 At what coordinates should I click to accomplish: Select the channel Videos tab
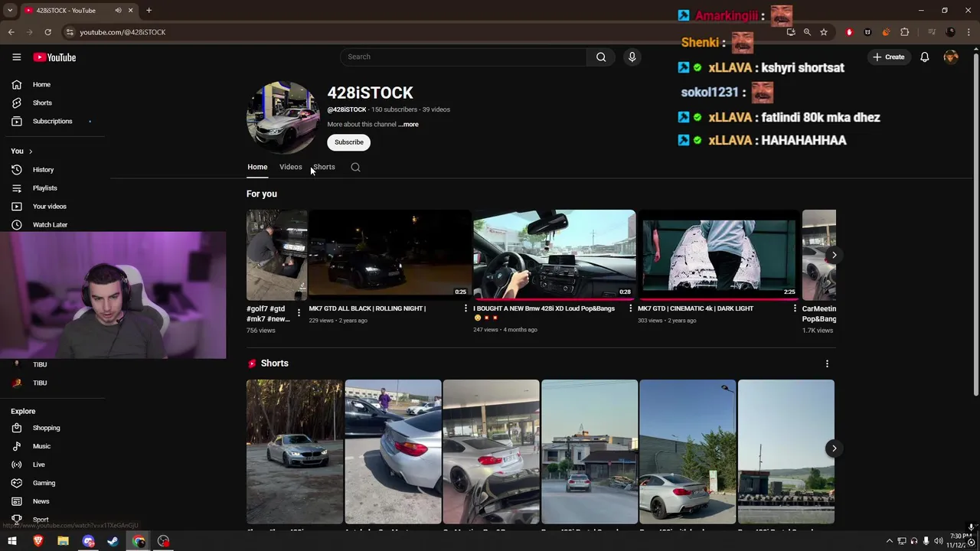coord(290,167)
